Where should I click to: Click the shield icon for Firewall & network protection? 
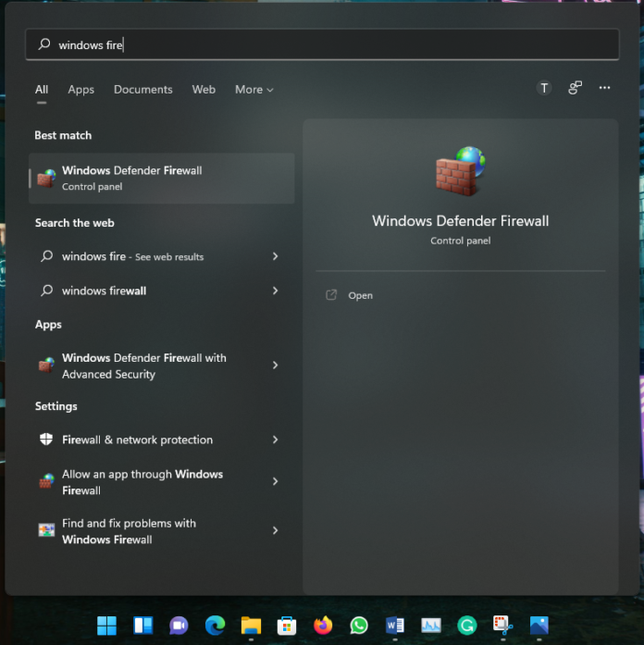tap(46, 439)
